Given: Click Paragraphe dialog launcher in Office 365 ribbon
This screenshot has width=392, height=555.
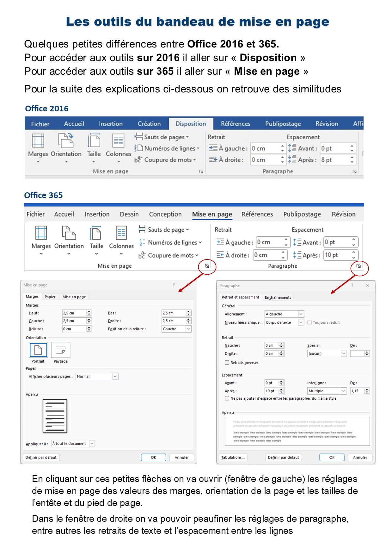Looking at the screenshot, I should click(x=358, y=266).
